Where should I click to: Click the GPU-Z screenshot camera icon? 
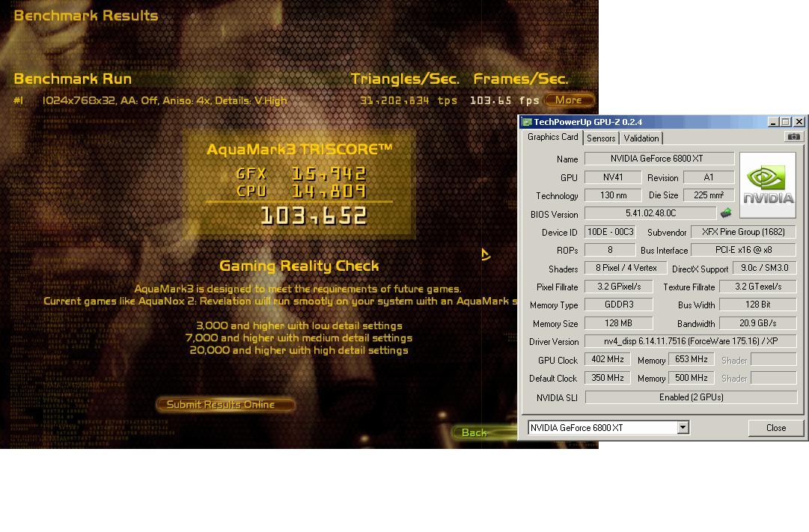click(793, 137)
